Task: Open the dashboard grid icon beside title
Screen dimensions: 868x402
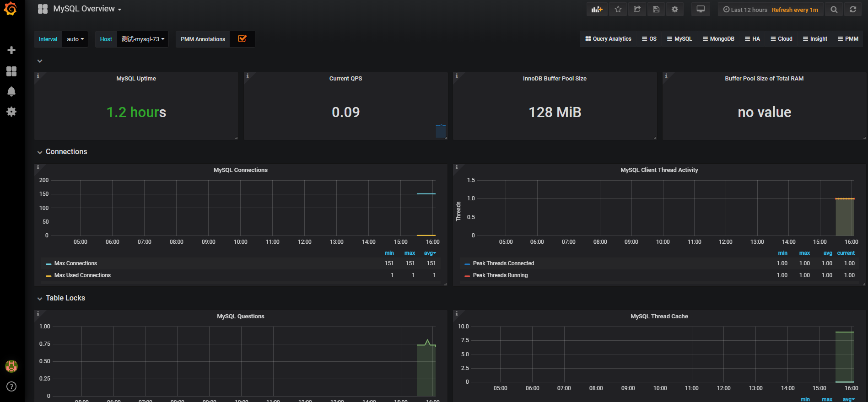Action: tap(43, 9)
